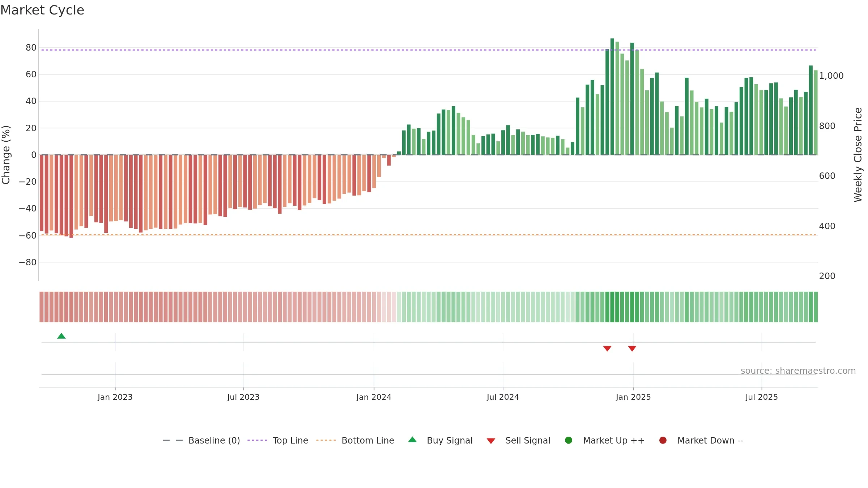Image resolution: width=868 pixels, height=488 pixels.
Task: Click the Change (%) y-axis title
Action: click(x=6, y=155)
